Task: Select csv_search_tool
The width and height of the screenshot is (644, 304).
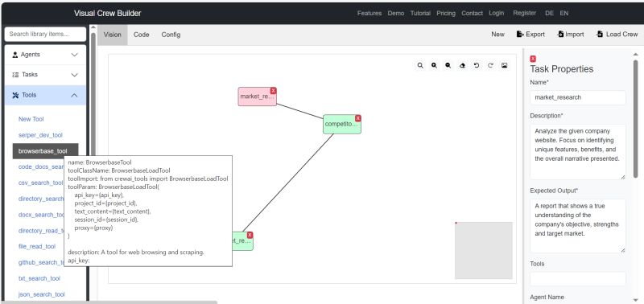Action: click(x=41, y=183)
